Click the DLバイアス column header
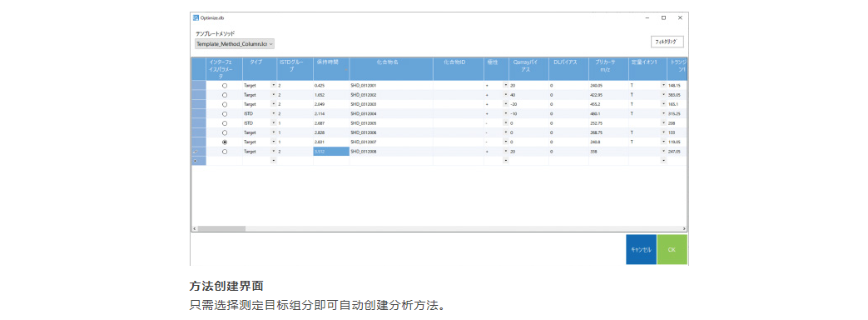868x320 pixels. coord(568,69)
